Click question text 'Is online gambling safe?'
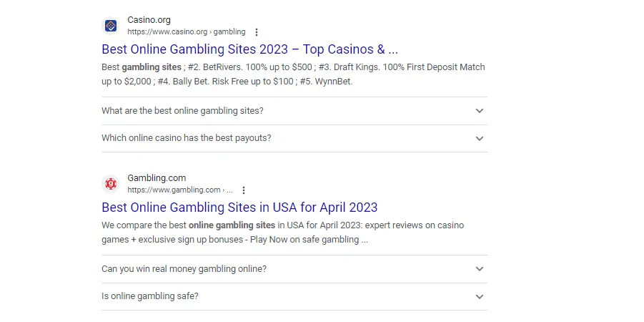This screenshot has width=644, height=322. coord(150,296)
